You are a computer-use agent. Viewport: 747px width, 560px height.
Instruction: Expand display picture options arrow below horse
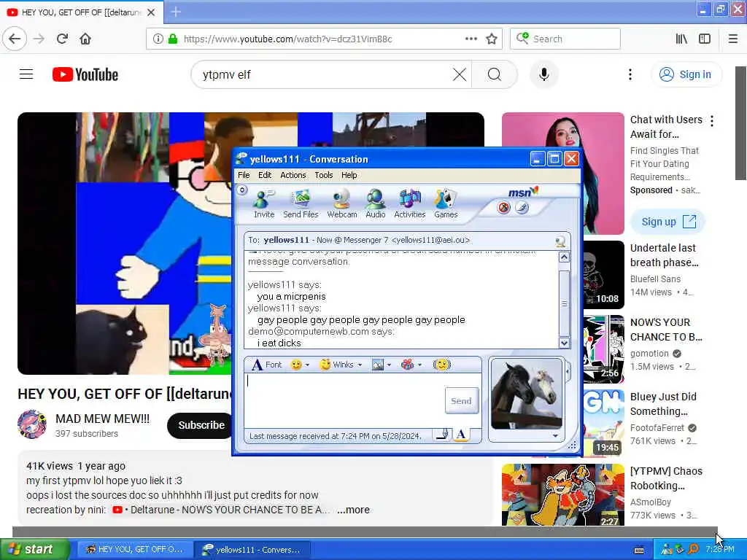point(555,436)
